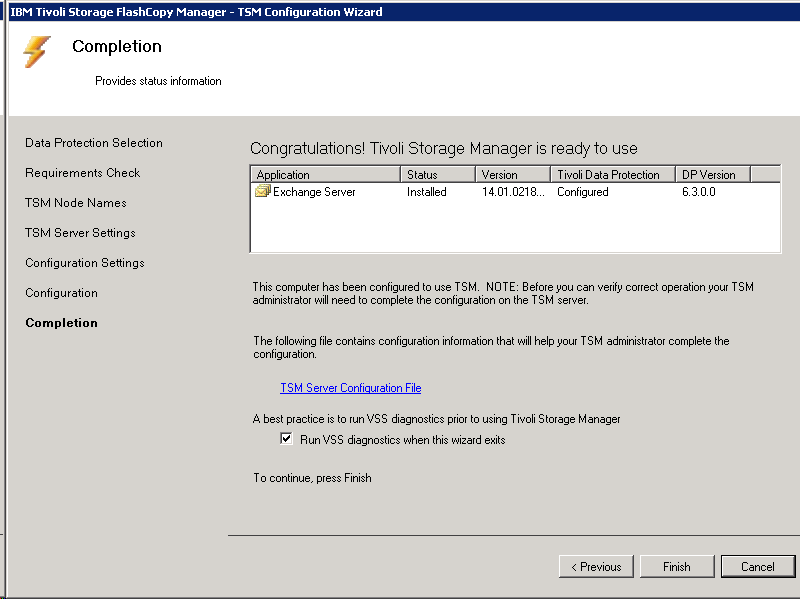Open the TSM Server Configuration File link

(x=350, y=388)
